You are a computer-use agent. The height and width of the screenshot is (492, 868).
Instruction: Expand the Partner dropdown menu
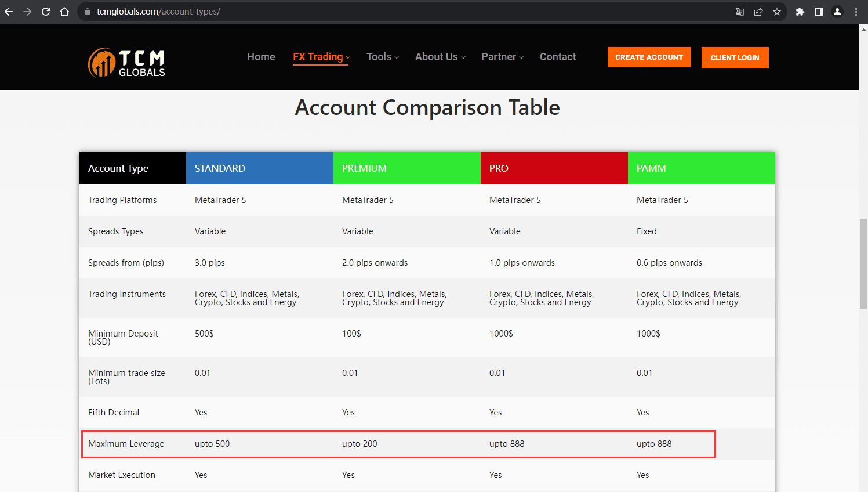[x=503, y=57]
